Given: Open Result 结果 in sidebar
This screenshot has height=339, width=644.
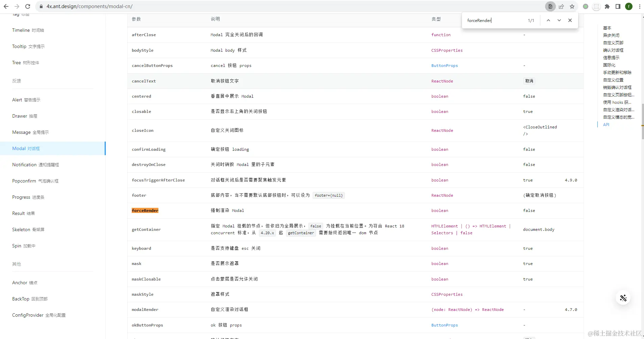Looking at the screenshot, I should point(24,213).
